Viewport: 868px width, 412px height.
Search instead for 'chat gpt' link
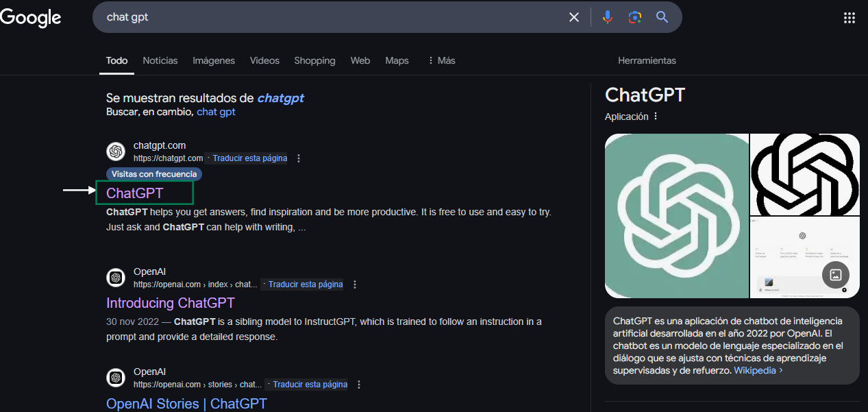click(216, 112)
